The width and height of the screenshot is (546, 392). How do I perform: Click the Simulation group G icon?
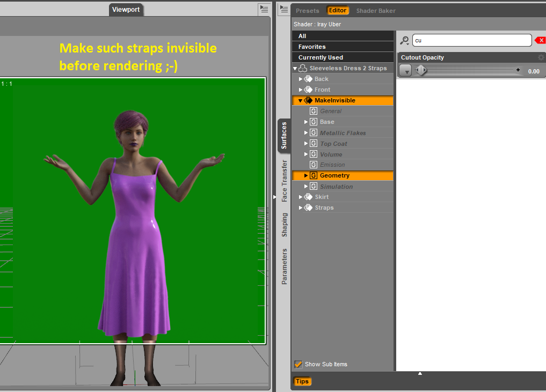point(314,187)
